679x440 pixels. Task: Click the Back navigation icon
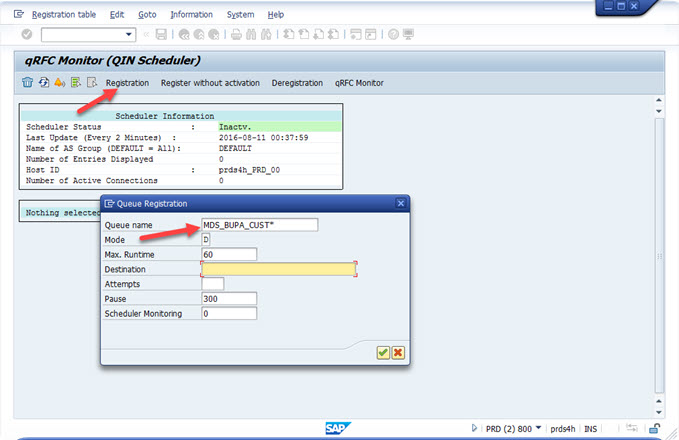pyautogui.click(x=184, y=34)
